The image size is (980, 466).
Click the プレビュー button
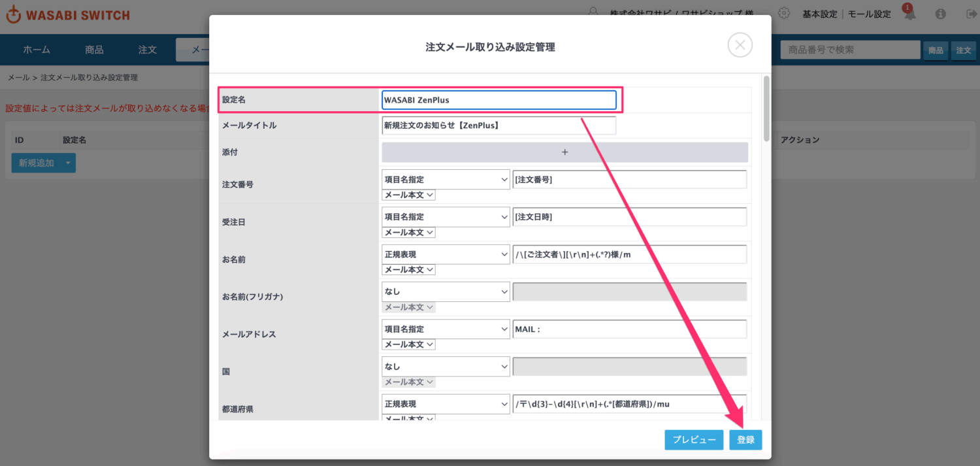pyautogui.click(x=694, y=440)
